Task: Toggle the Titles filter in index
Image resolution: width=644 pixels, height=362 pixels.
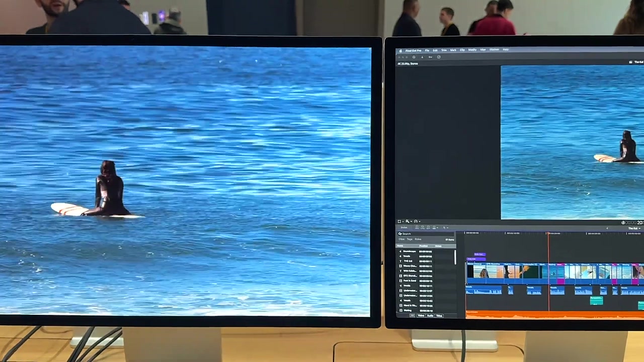Action: point(439,316)
